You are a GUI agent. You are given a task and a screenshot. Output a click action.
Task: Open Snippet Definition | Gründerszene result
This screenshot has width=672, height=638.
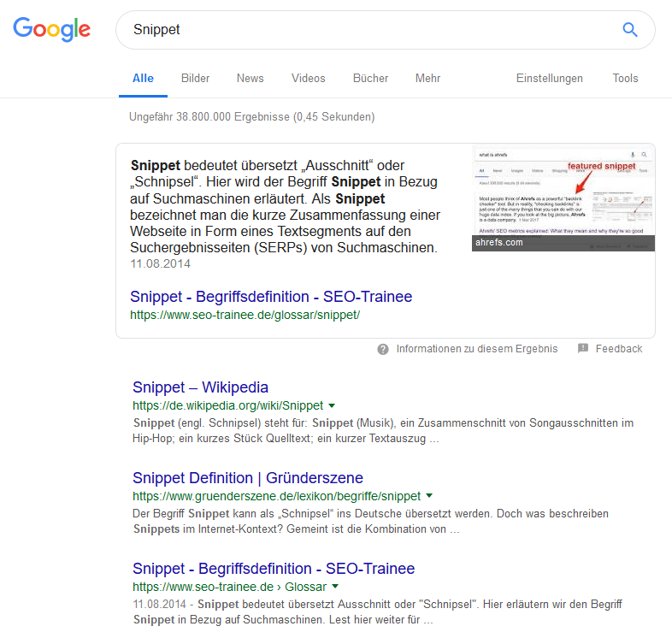(248, 477)
